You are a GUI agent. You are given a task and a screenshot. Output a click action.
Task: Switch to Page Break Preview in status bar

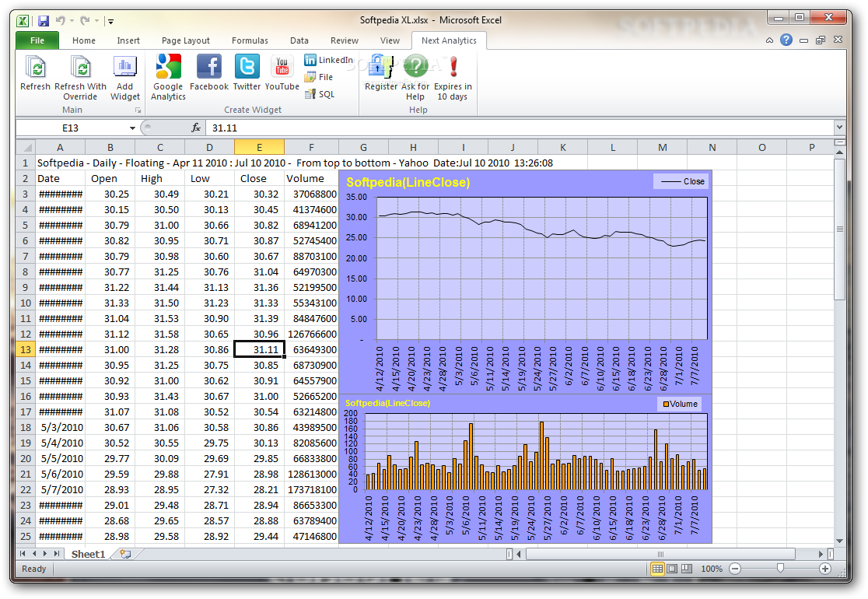687,569
